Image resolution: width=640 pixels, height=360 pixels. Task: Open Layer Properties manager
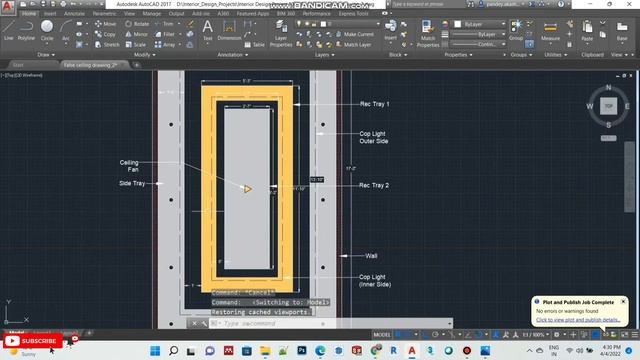pos(281,33)
